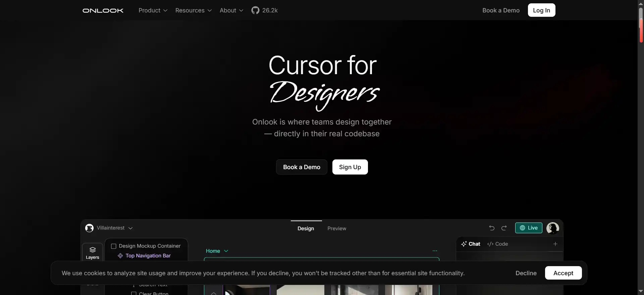The height and width of the screenshot is (295, 644).
Task: Click the user avatar in the editor
Action: pos(552,228)
